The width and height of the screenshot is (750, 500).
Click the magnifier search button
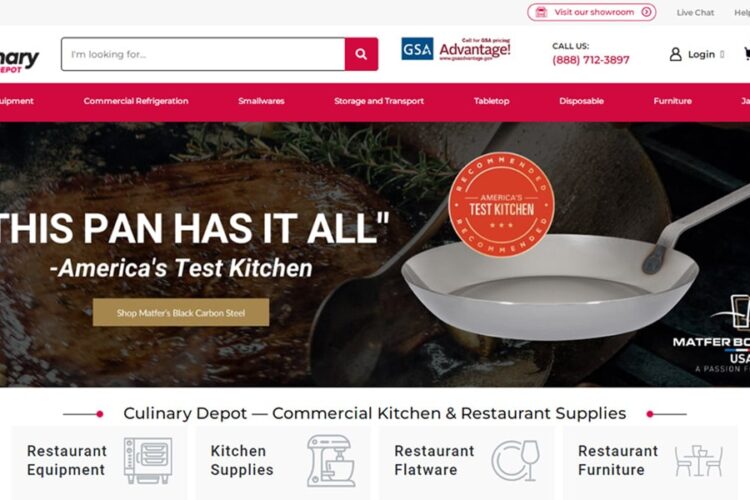[x=361, y=54]
